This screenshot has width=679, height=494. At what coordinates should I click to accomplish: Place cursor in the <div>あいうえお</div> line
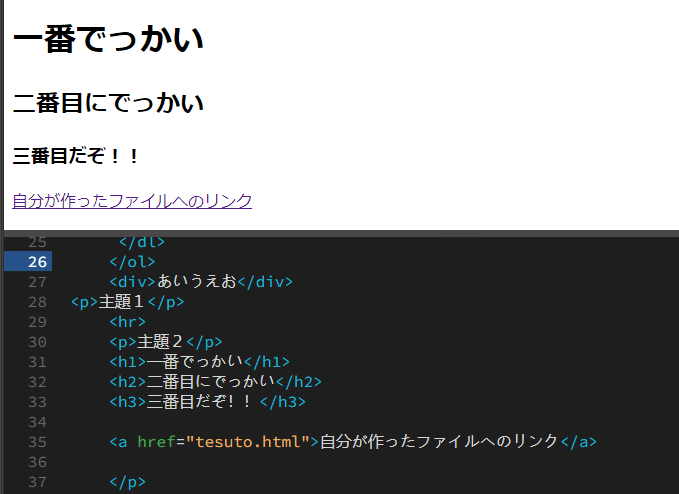pyautogui.click(x=201, y=282)
